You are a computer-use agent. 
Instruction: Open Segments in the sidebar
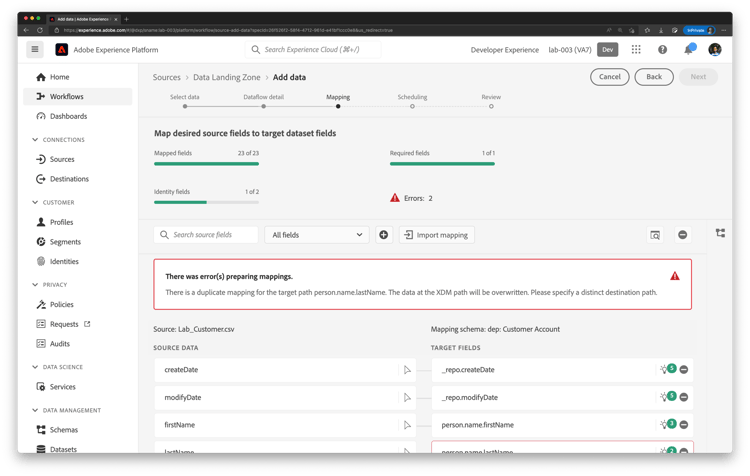coord(77,242)
